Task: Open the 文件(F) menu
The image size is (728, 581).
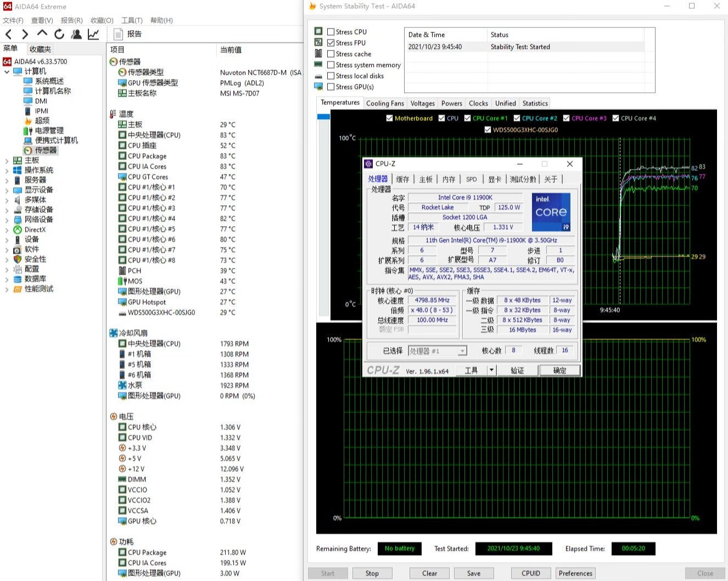Action: (x=13, y=20)
